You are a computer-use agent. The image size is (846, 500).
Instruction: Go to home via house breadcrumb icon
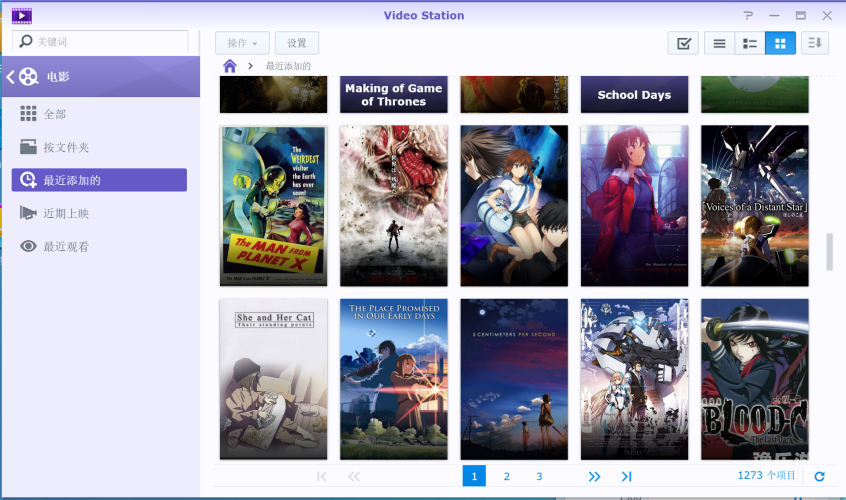[x=230, y=66]
